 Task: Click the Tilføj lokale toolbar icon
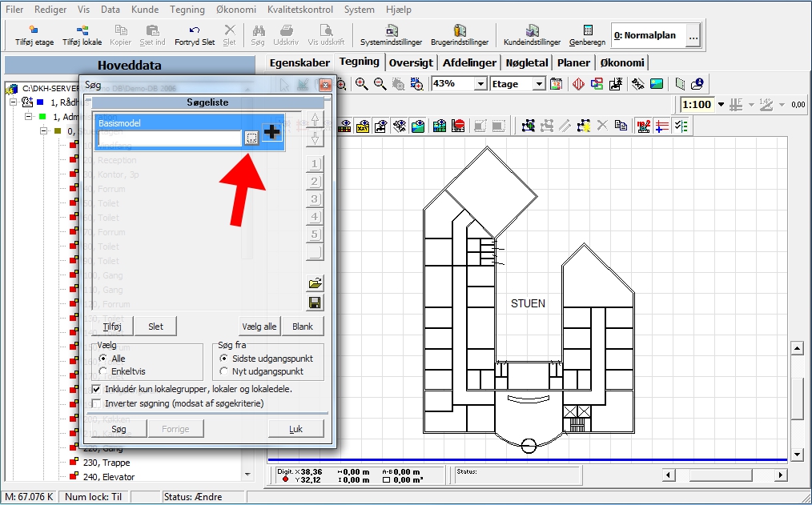pyautogui.click(x=82, y=30)
